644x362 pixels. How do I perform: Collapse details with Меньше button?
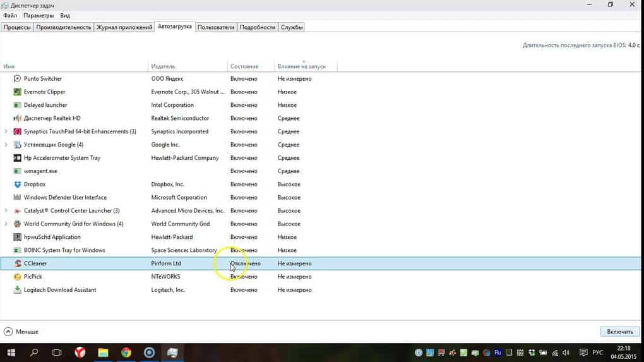(x=21, y=332)
